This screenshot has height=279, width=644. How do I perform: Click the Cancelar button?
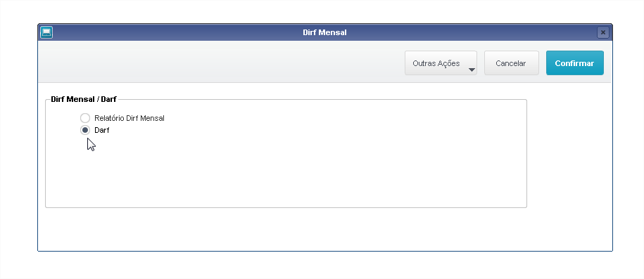(512, 63)
